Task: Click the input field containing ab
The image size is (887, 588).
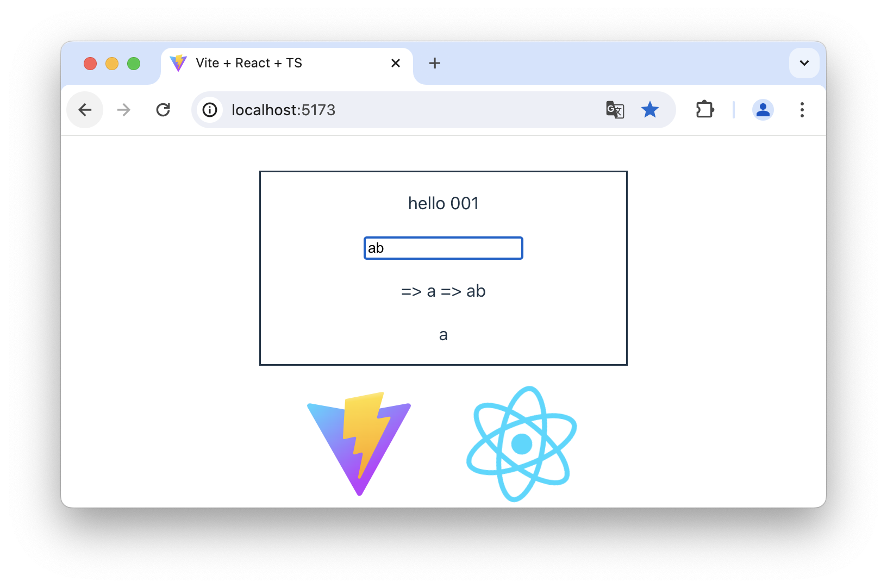Action: coord(443,248)
